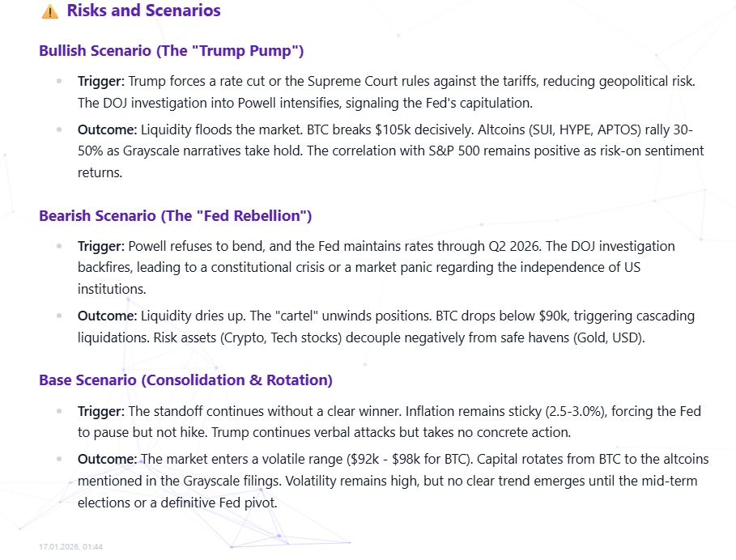This screenshot has width=736, height=560.
Task: Click the bold Outcome label under Bearish Scenario
Action: click(108, 316)
